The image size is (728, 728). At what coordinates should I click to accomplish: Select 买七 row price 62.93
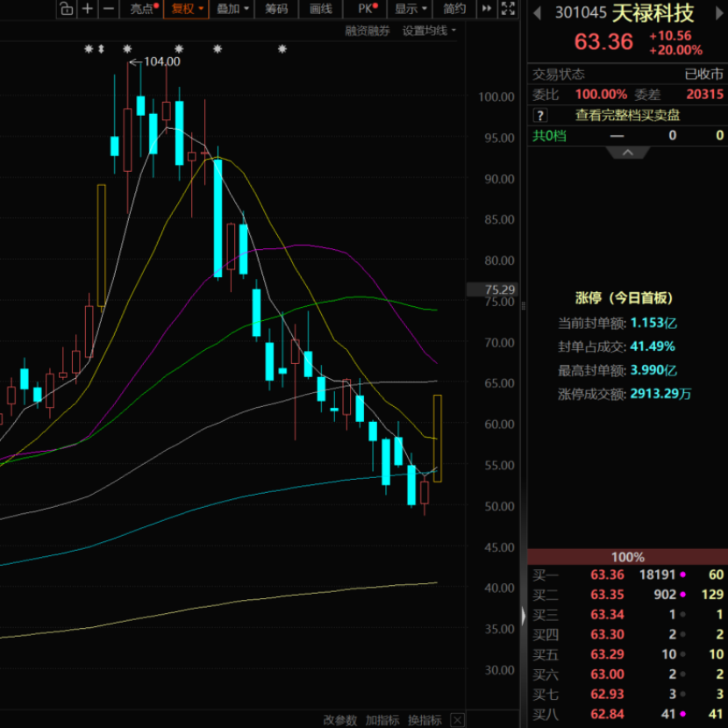click(x=607, y=694)
